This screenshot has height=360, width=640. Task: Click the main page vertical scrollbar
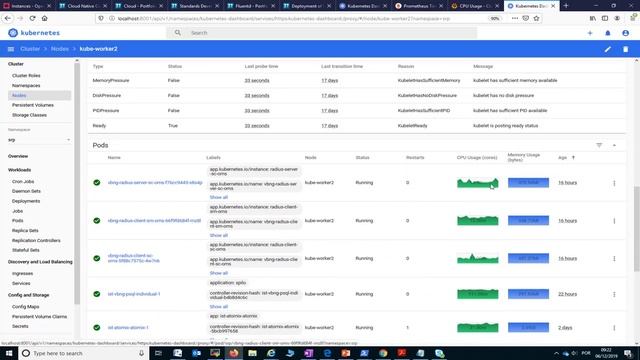[x=637, y=229]
